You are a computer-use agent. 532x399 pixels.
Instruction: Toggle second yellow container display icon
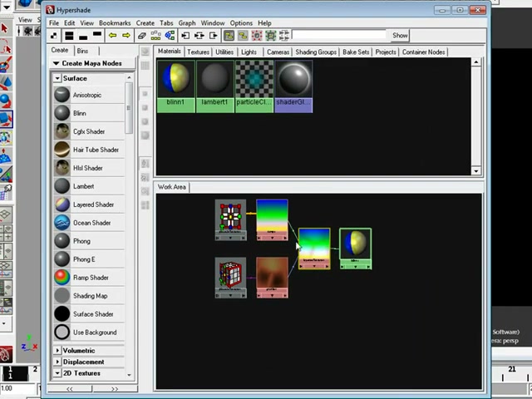tap(243, 35)
